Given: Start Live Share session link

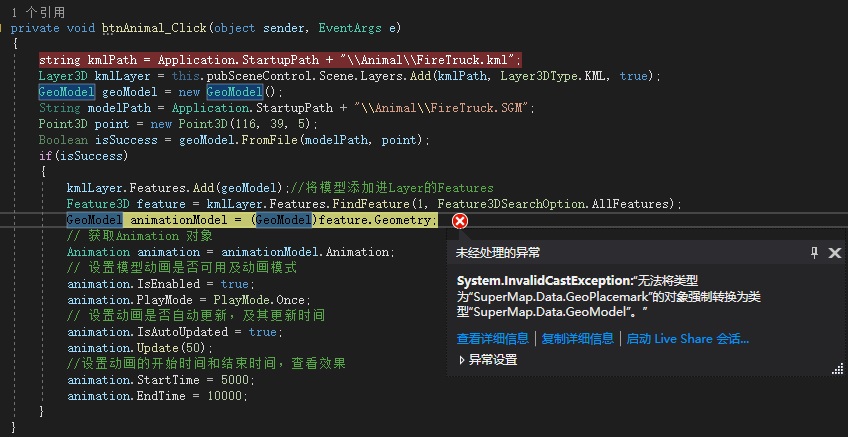Looking at the screenshot, I should [x=687, y=339].
